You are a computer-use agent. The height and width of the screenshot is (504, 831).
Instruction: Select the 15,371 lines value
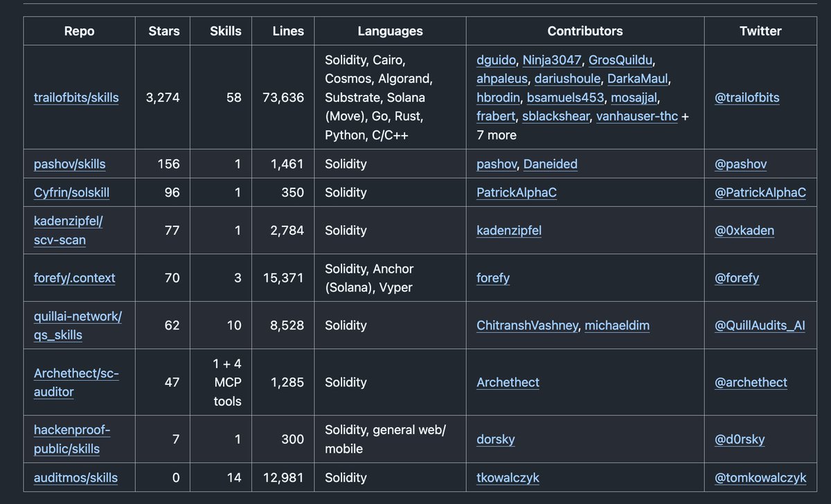(283, 278)
